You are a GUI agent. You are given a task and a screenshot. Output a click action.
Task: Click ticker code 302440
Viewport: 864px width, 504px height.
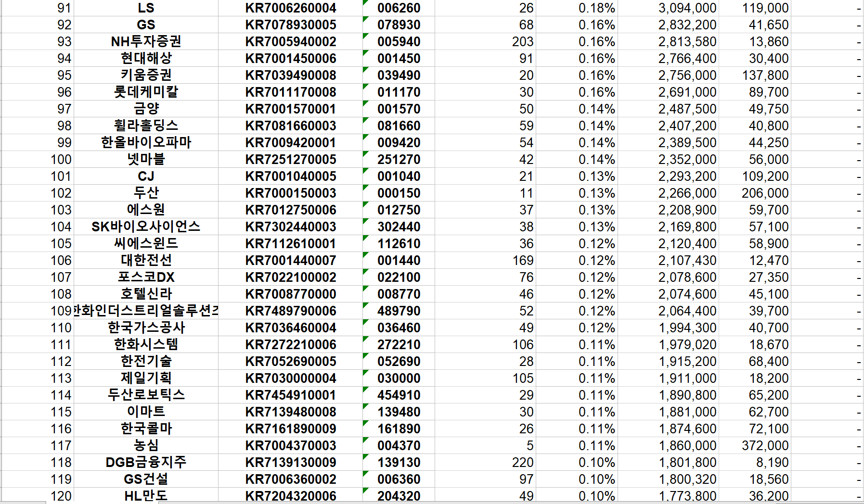(x=399, y=227)
